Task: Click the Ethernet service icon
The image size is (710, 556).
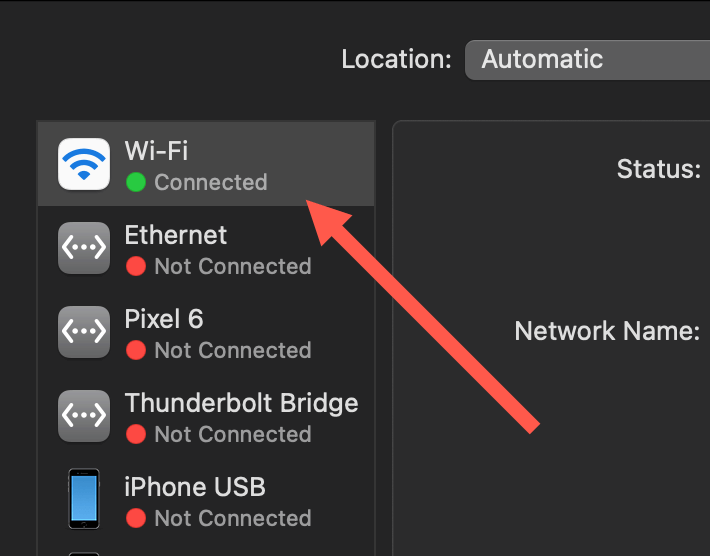Action: click(84, 248)
